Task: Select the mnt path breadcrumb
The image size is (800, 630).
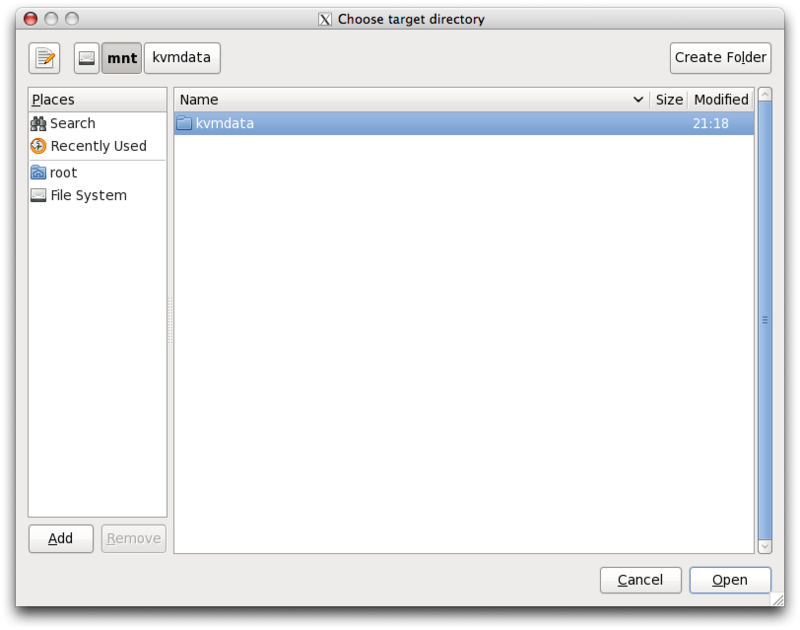Action: 121,58
